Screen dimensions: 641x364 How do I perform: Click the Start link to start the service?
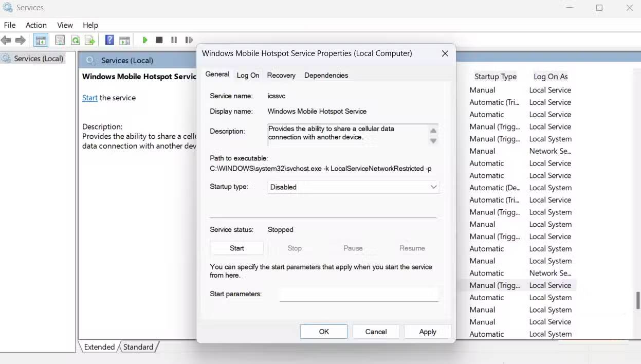[x=89, y=97]
